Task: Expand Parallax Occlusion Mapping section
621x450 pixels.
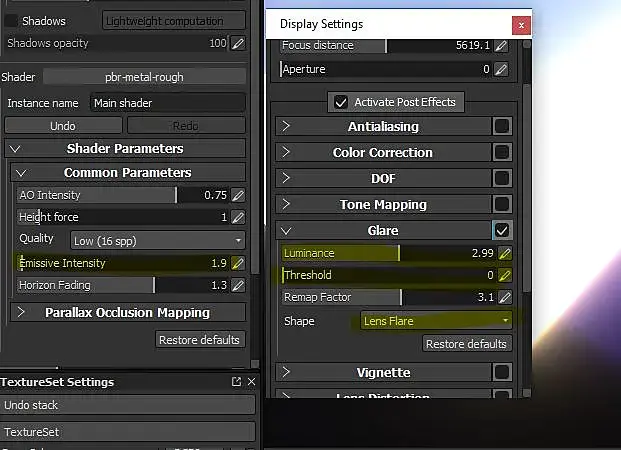Action: pyautogui.click(x=21, y=313)
